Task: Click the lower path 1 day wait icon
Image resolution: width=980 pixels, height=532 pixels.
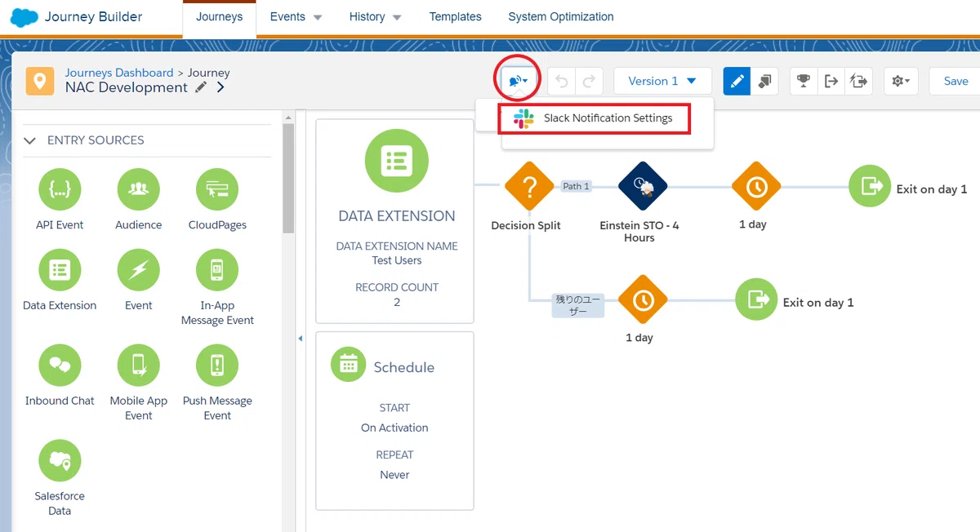Action: [x=643, y=300]
